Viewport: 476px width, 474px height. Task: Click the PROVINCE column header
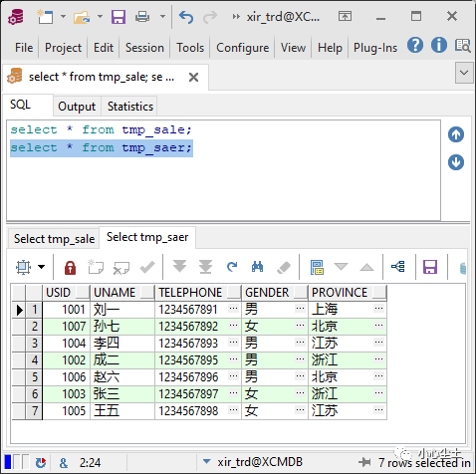click(340, 293)
